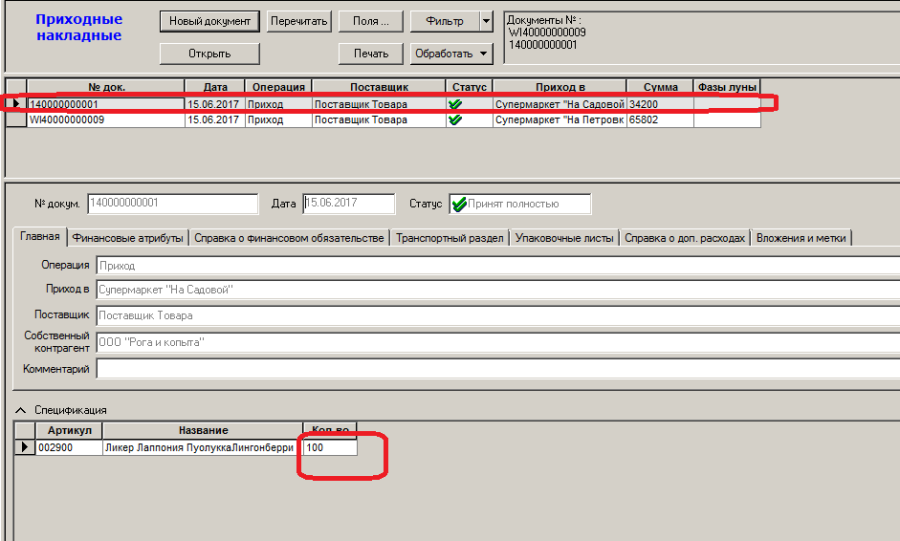
Task: Click green status checkmark of document WI40000000009
Action: (455, 120)
